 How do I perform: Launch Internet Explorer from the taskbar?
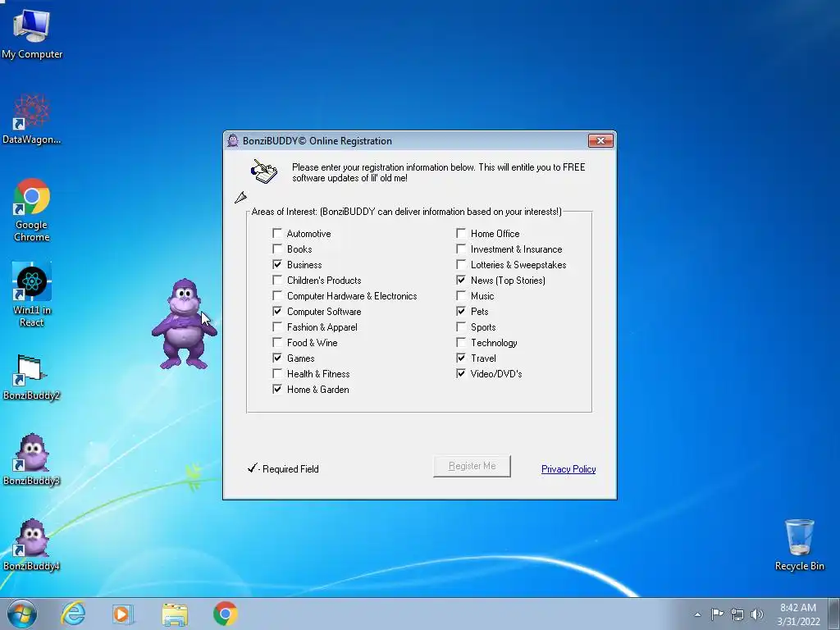(x=73, y=614)
